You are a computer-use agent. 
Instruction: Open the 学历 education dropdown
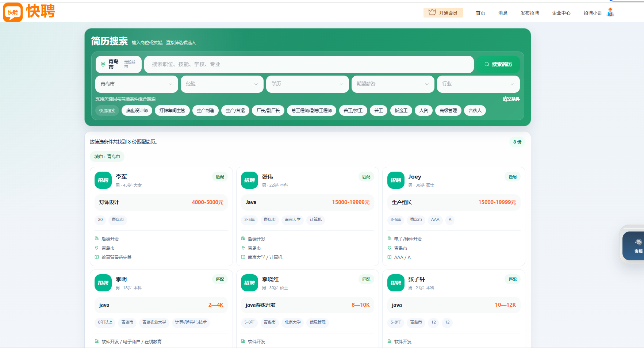307,84
